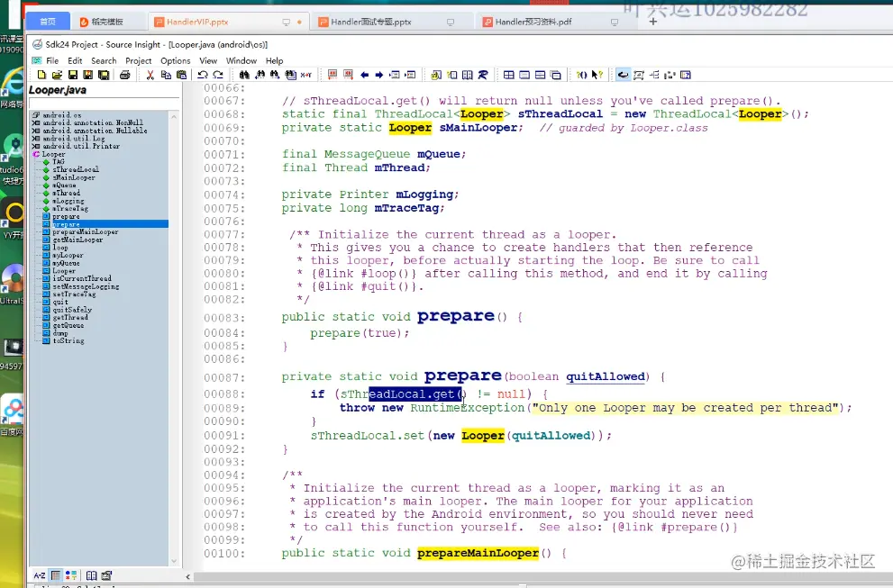This screenshot has width=893, height=588.
Task: Switch to the 首页 tab
Action: coord(48,22)
